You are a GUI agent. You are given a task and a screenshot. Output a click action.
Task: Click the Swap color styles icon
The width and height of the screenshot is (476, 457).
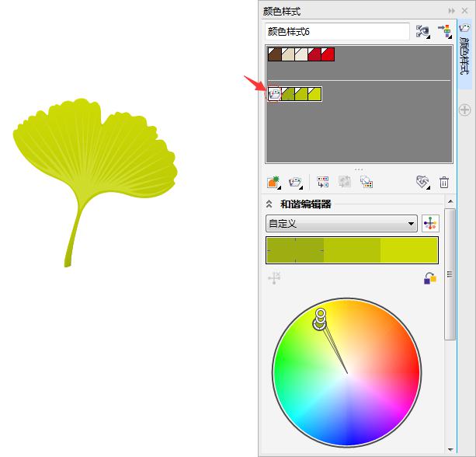[x=367, y=182]
